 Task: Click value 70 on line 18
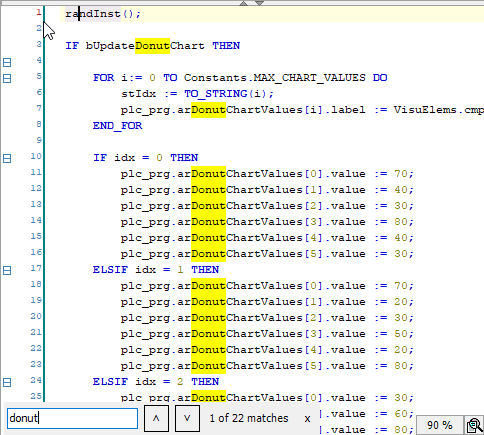(401, 286)
